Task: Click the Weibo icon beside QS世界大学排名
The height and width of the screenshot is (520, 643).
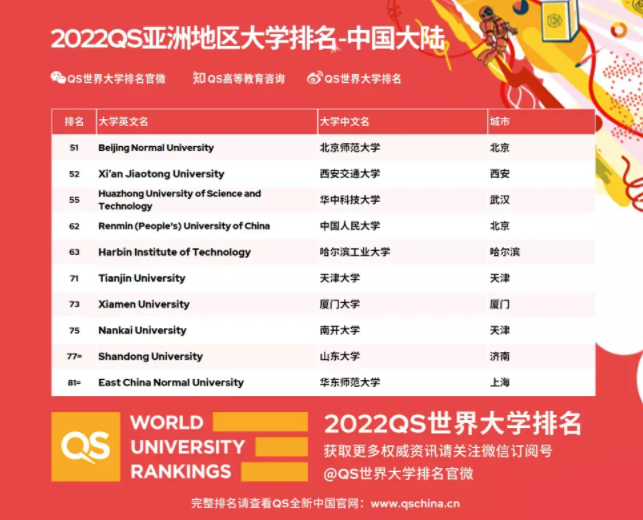Action: click(315, 78)
